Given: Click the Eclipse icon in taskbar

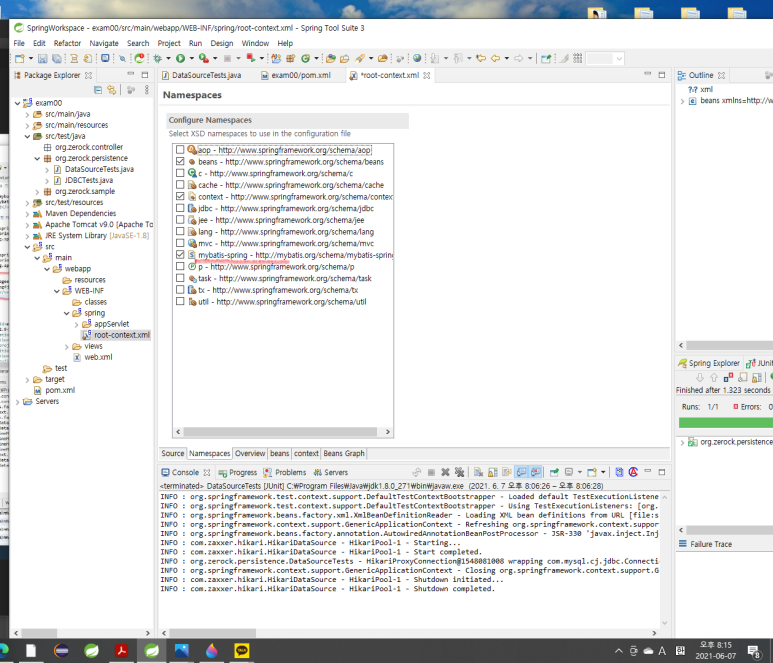Looking at the screenshot, I should click(x=62, y=651).
